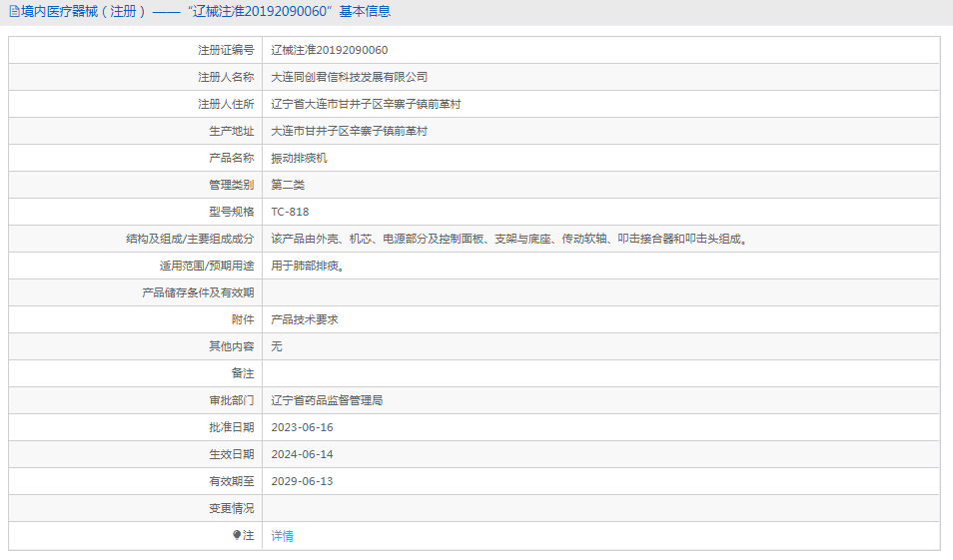Click approval department 辽宁省药品监督管理局

point(328,400)
